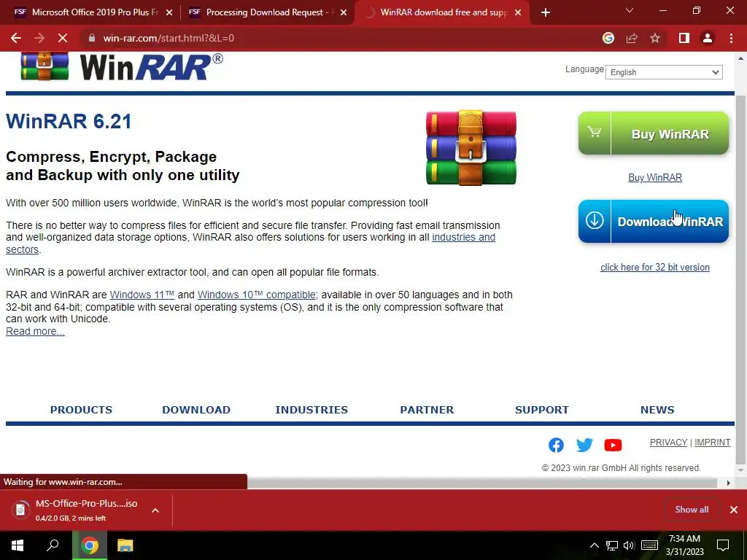Open the Windows 10 compatible link

click(257, 295)
